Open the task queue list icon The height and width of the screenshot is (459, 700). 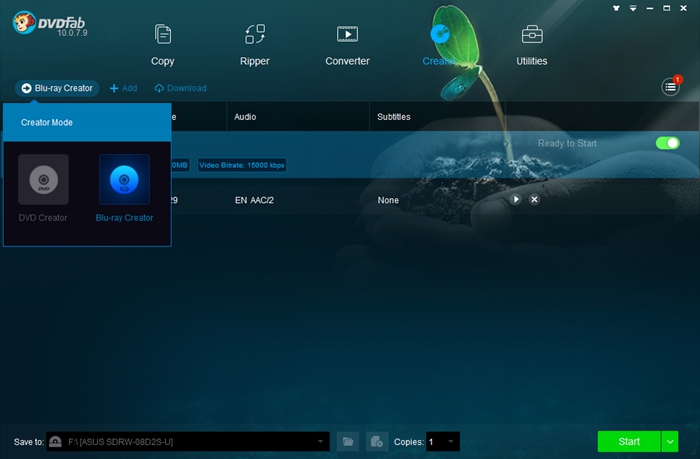pos(670,87)
